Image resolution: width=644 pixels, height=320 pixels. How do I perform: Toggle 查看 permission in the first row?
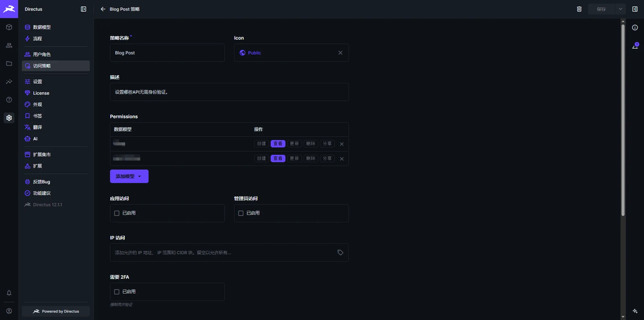(x=278, y=144)
